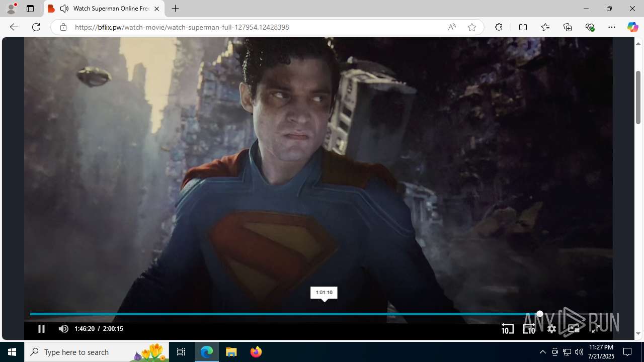Open the Favorites list

[545, 27]
